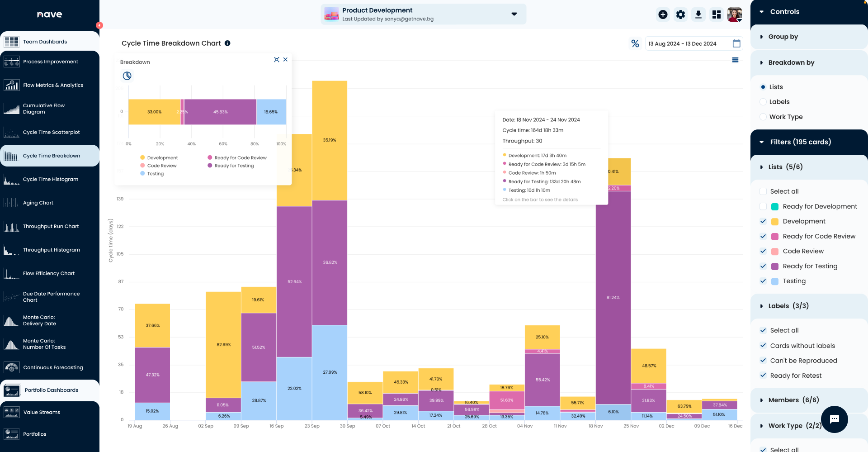Click the yellow Development color swatch

(774, 222)
